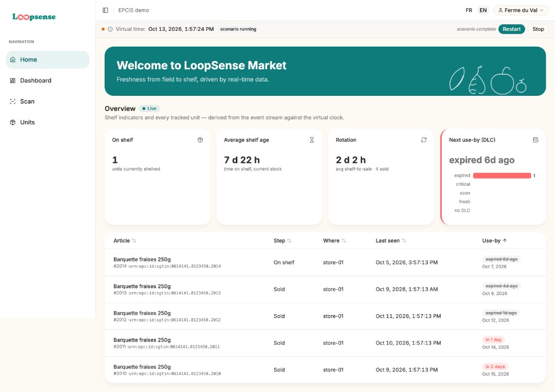Open the Ferme du Val account dropdown

pos(521,10)
